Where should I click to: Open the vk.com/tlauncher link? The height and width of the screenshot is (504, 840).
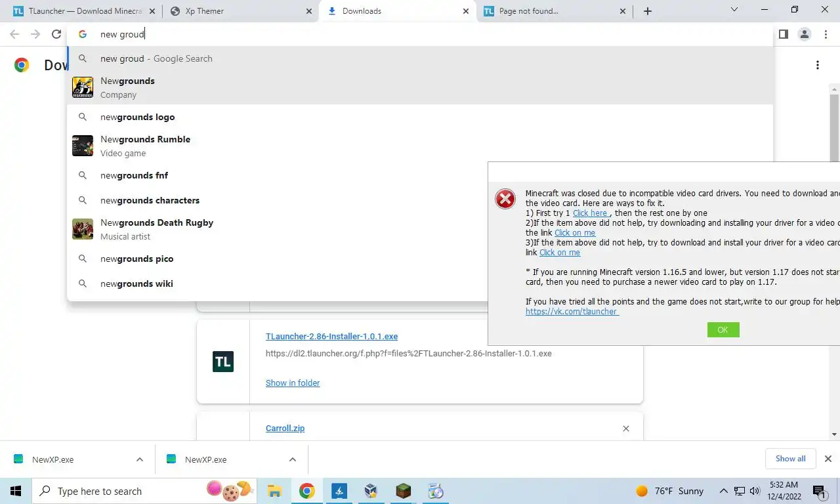tap(572, 311)
